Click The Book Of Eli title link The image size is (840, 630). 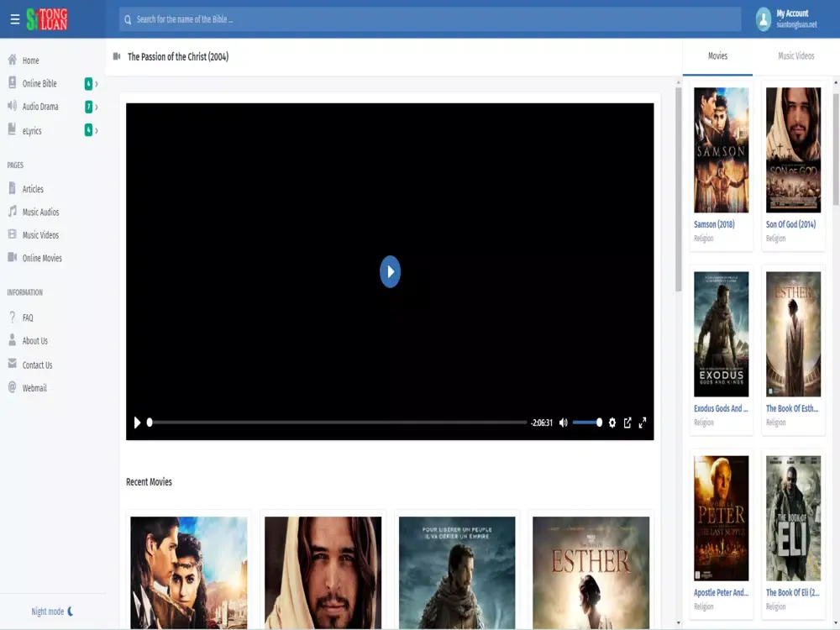point(792,593)
